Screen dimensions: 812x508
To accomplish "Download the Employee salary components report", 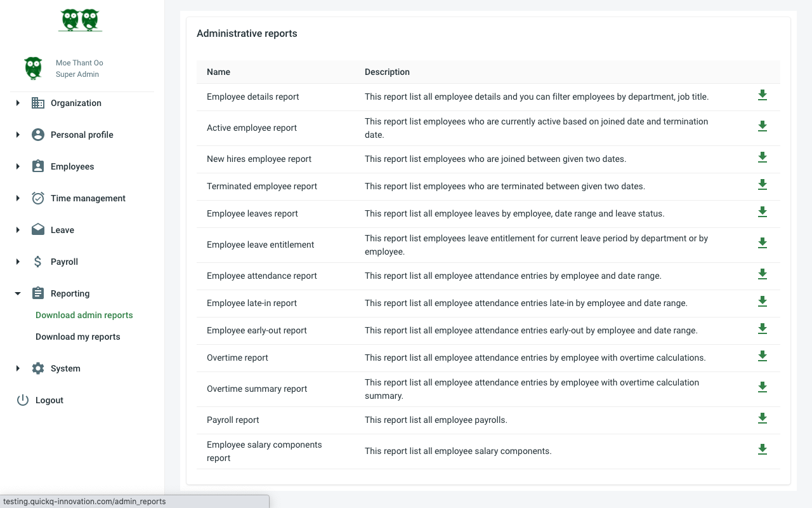I will point(763,450).
